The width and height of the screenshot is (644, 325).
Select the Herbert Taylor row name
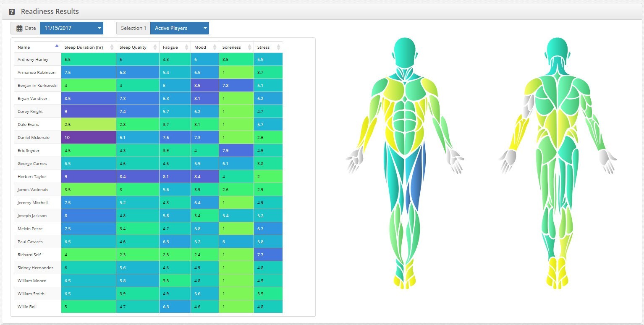click(32, 177)
